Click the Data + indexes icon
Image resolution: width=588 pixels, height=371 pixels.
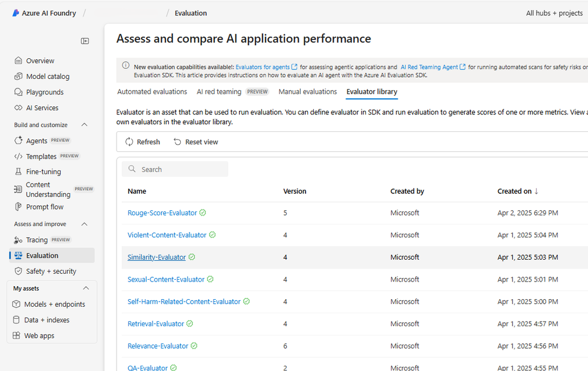point(16,320)
